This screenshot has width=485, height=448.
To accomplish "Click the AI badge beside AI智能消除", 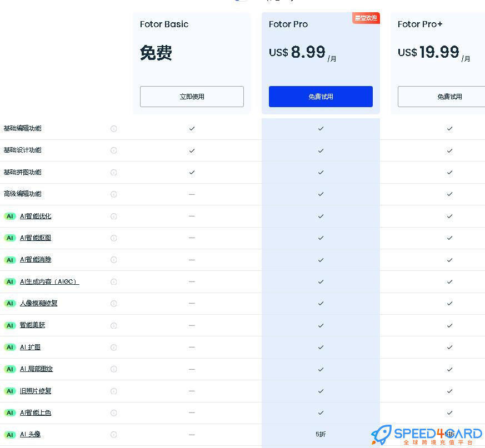I will coord(10,260).
